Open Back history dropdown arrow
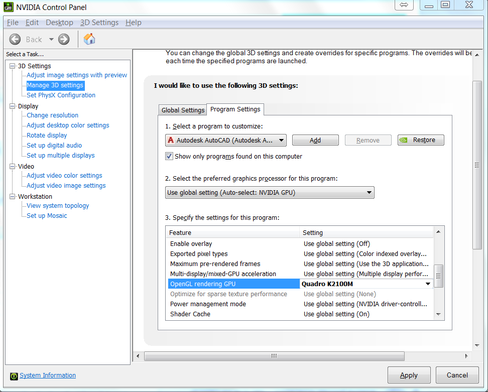 [51, 39]
